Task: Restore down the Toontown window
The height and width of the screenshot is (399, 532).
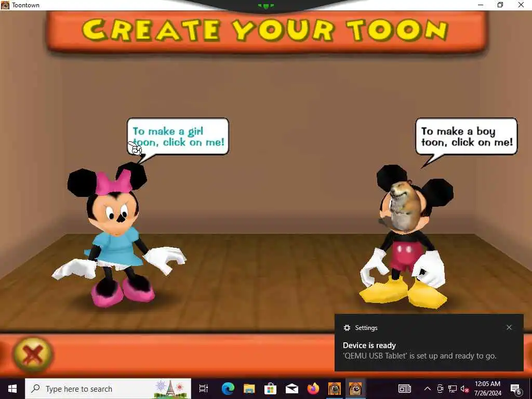Action: (500, 5)
